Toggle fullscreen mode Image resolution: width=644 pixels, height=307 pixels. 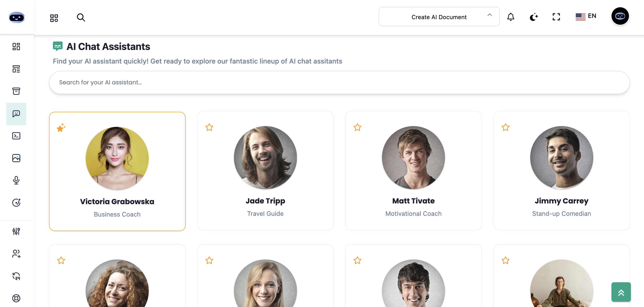pyautogui.click(x=556, y=17)
